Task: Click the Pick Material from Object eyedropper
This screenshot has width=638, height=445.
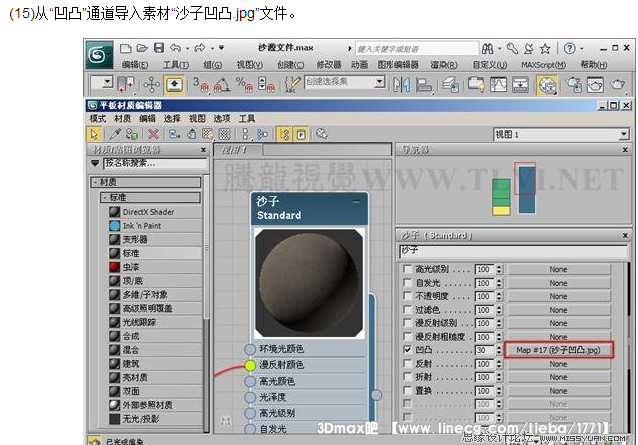Action: [x=116, y=134]
